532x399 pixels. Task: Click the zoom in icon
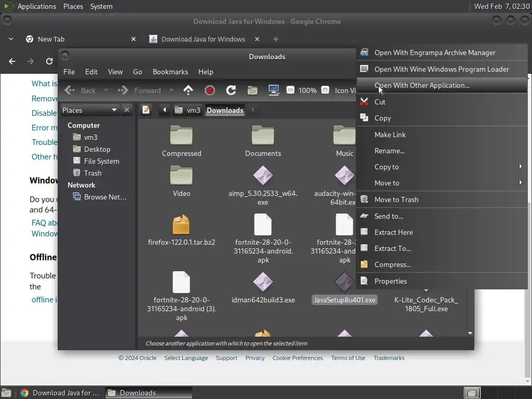coord(325,90)
